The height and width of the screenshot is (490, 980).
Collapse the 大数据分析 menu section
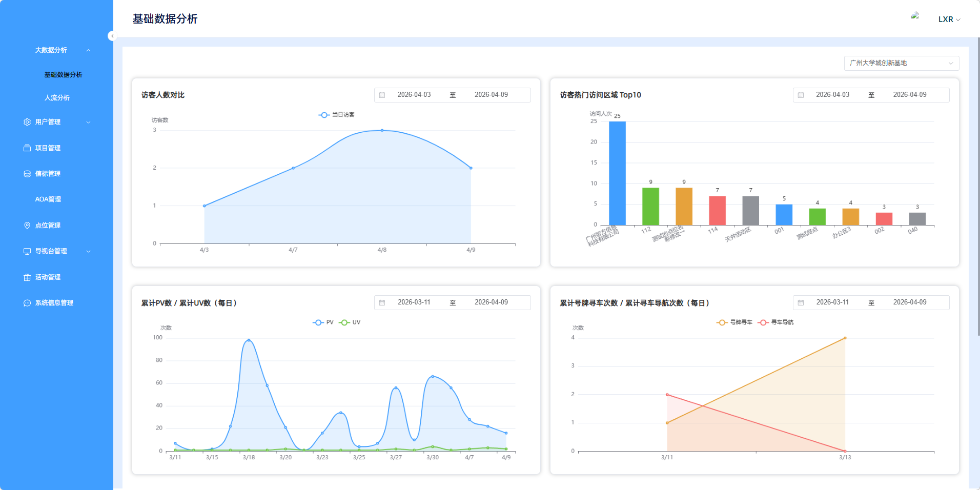click(x=62, y=50)
